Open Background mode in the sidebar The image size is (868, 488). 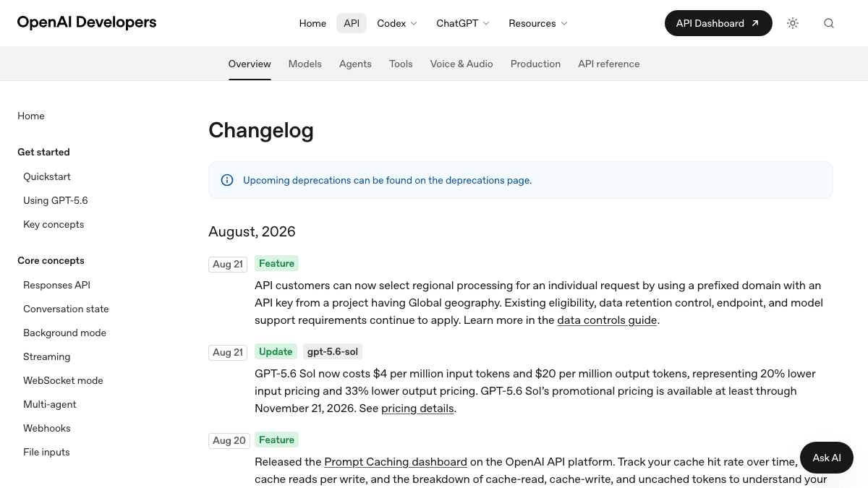(64, 333)
